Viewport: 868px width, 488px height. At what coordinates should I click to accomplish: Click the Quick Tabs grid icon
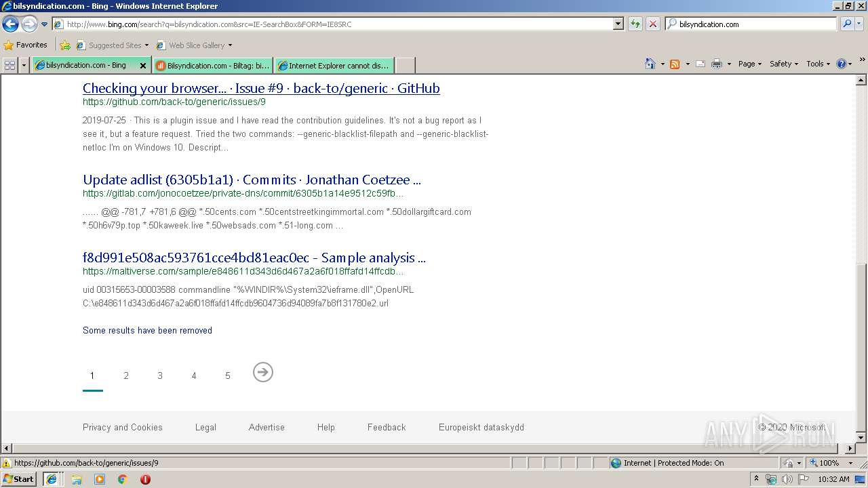pos(9,65)
